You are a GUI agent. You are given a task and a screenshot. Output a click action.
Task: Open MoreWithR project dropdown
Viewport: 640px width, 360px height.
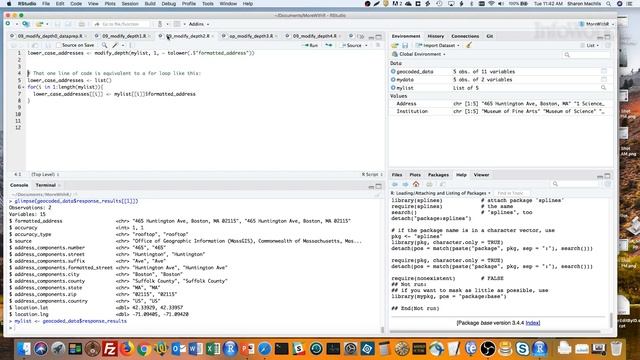click(x=596, y=24)
